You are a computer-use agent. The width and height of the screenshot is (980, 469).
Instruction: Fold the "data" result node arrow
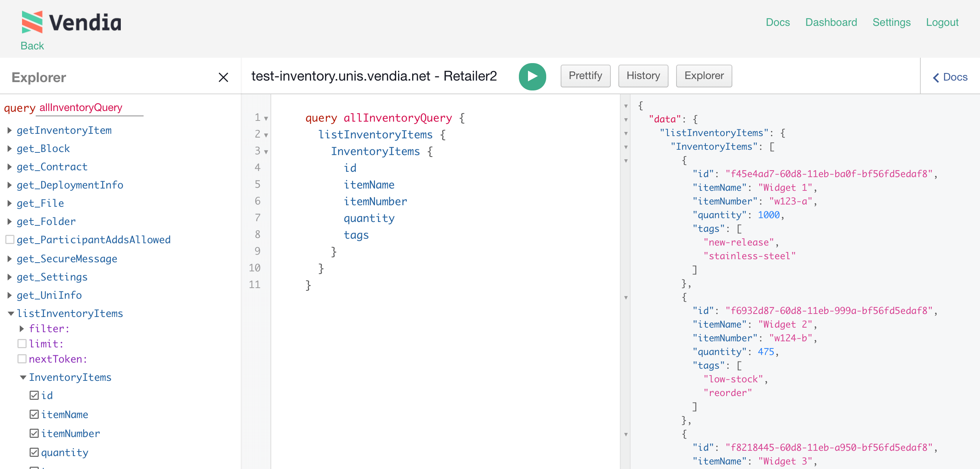(x=626, y=120)
